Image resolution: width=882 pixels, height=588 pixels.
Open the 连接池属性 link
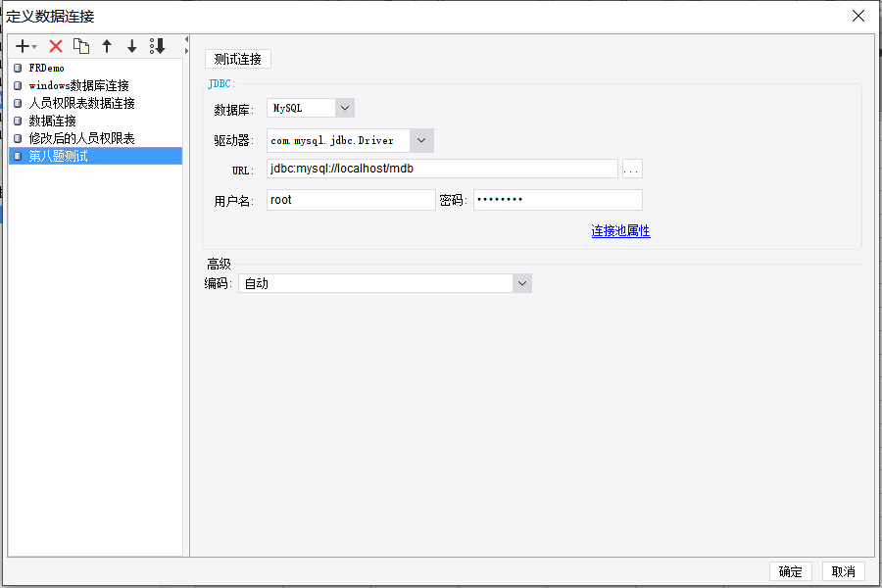tap(620, 230)
